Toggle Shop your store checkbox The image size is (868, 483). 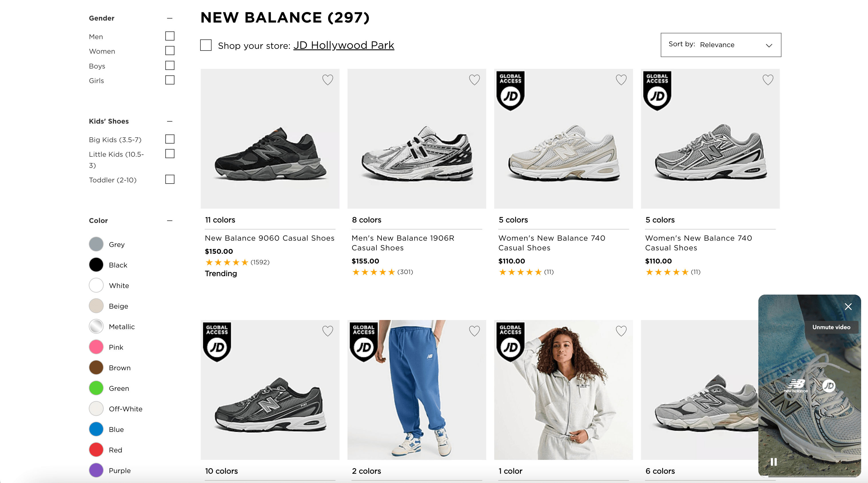click(206, 45)
